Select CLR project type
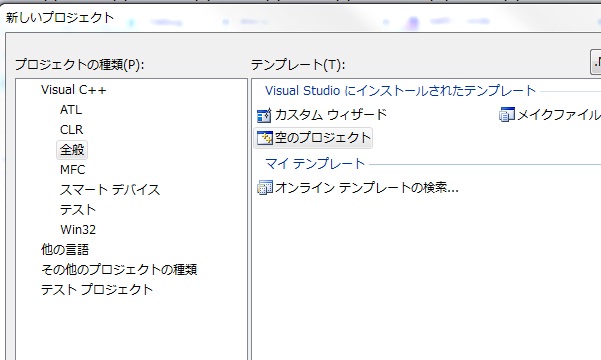 (71, 130)
